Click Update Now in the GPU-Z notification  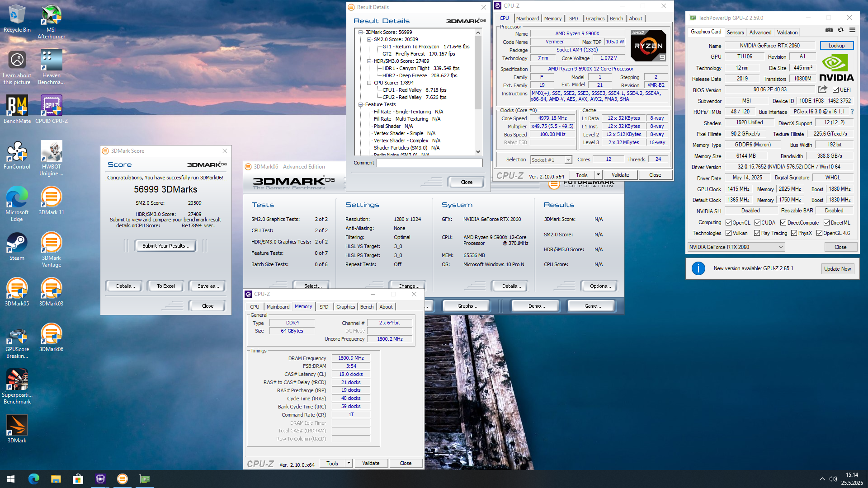coord(837,268)
